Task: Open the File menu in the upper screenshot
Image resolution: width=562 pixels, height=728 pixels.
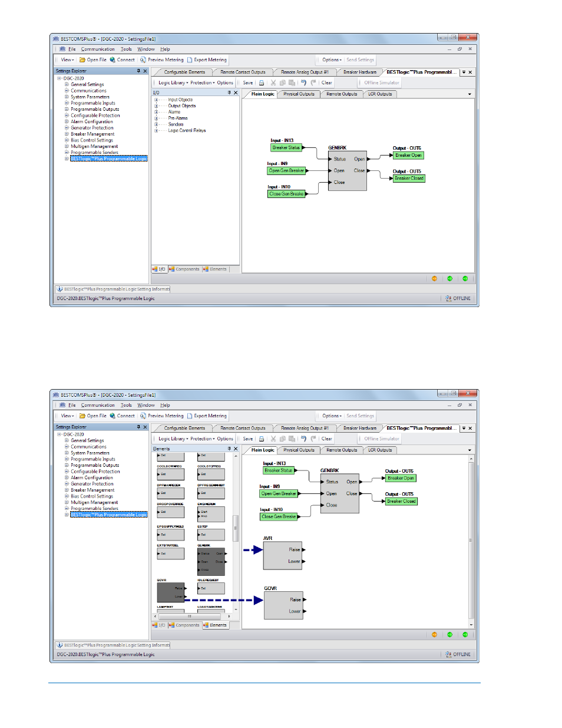Action: 72,50
